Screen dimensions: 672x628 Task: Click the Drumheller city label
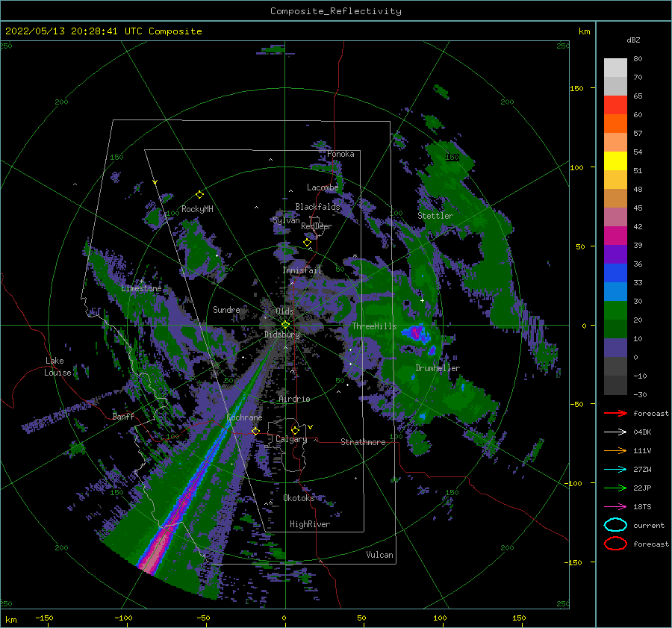437,368
